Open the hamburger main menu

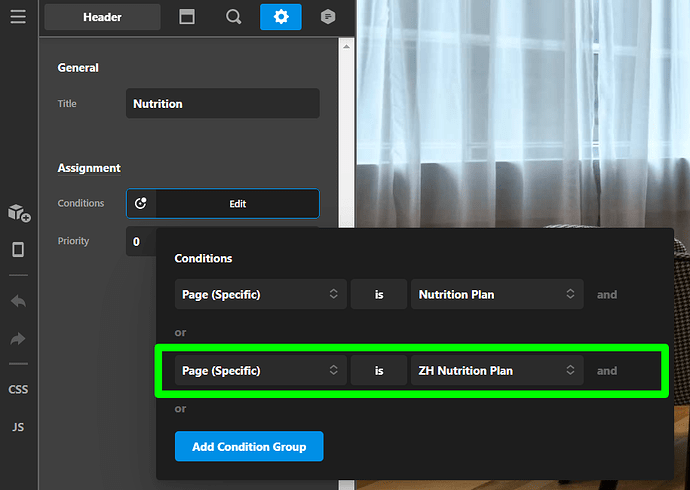point(18,17)
